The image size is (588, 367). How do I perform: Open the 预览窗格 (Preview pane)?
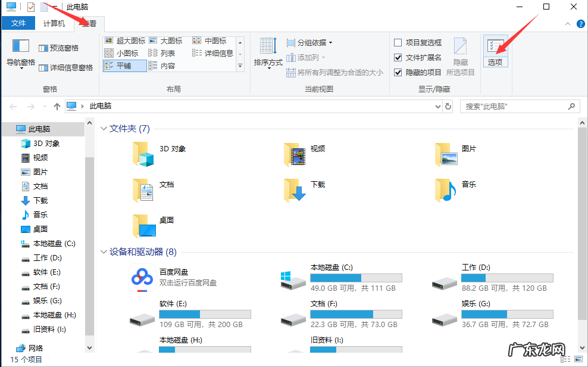pyautogui.click(x=60, y=48)
